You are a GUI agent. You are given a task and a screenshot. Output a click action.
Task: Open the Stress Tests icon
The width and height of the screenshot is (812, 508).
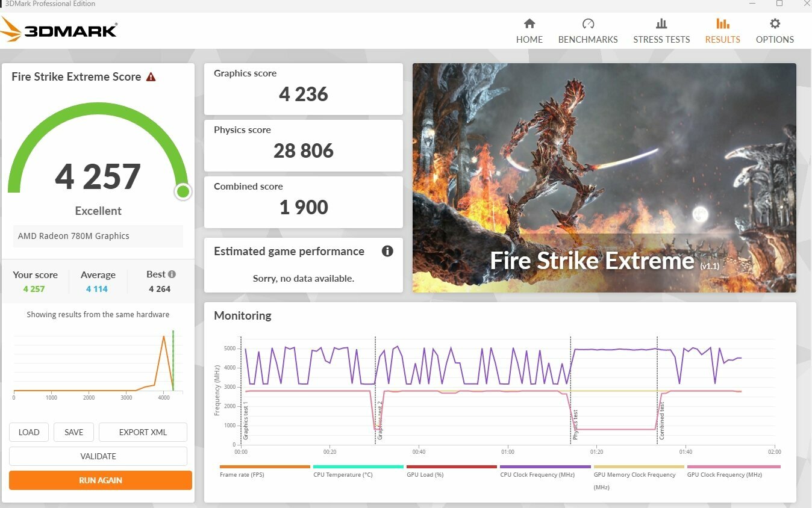(x=661, y=23)
